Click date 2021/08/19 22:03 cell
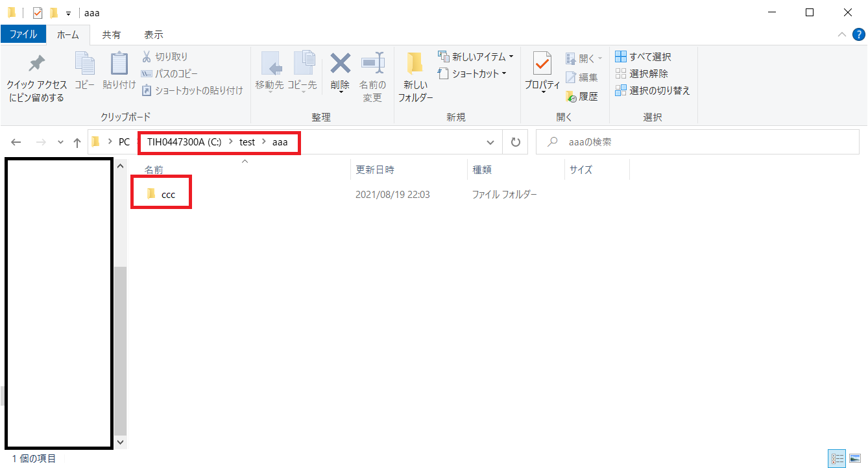Screen dimensions: 868x468 pos(392,194)
